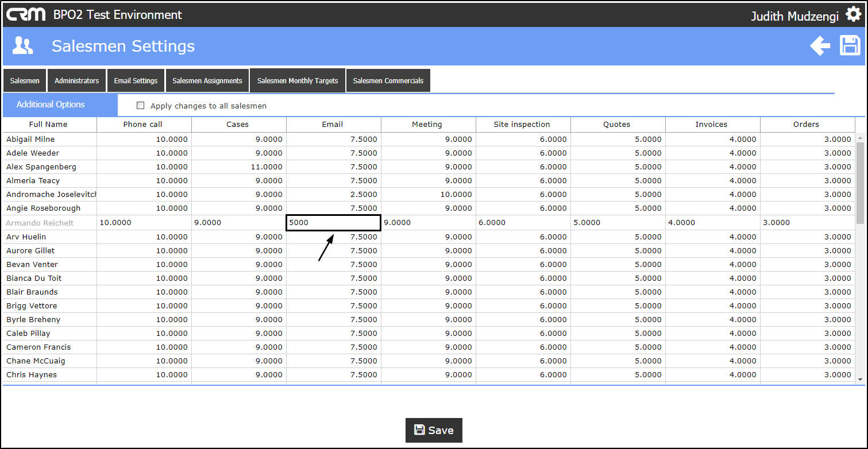Select the Bevan Venter row name
This screenshot has height=449, width=868.
pyautogui.click(x=32, y=265)
